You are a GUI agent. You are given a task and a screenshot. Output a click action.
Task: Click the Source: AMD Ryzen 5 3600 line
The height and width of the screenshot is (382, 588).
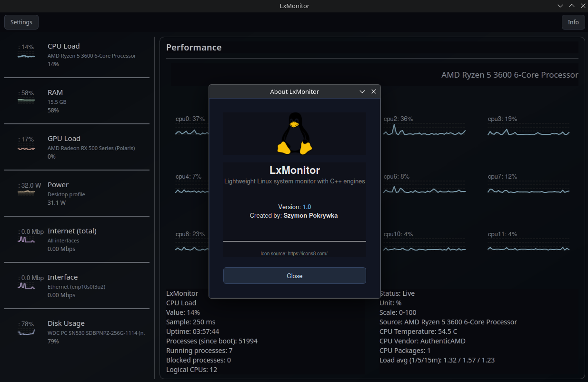(448, 322)
